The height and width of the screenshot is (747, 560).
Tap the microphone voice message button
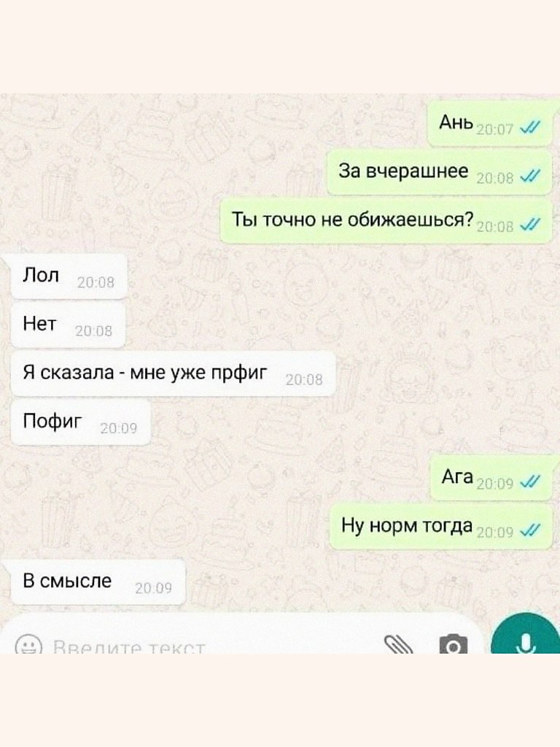525,635
